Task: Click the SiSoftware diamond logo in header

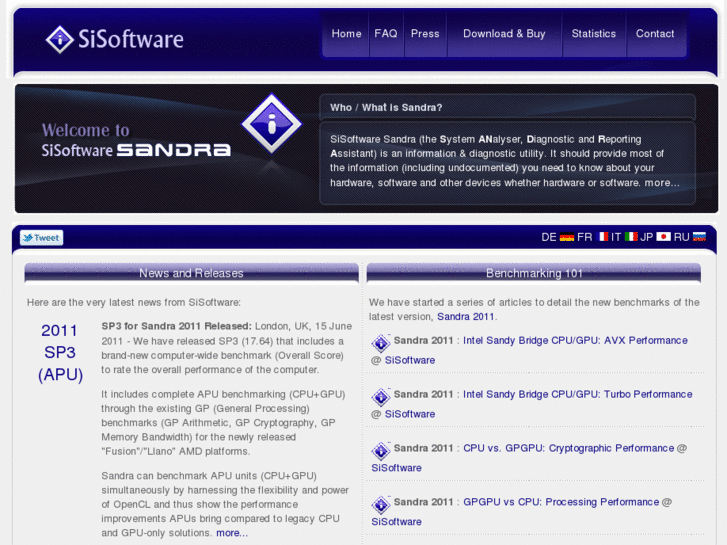Action: click(59, 39)
